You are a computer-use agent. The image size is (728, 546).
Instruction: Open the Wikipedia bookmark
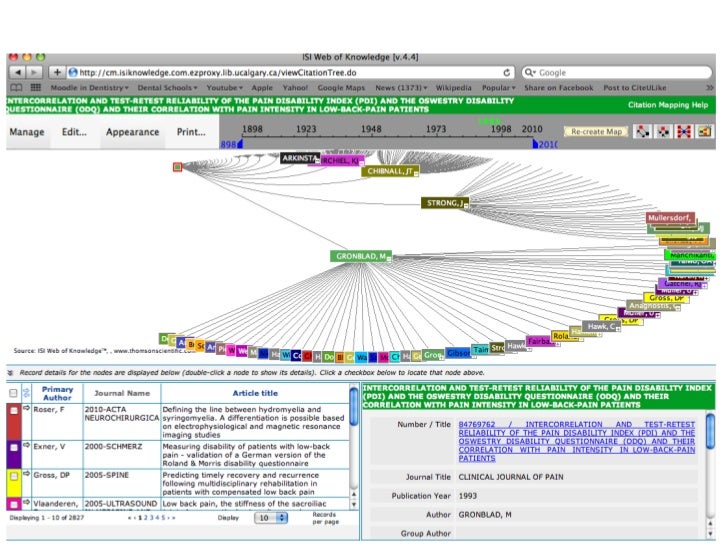pos(453,87)
